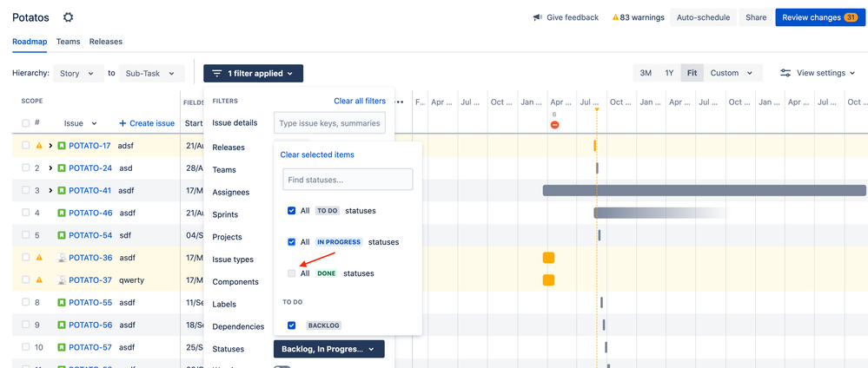Open the Custom timeframe dropdown

point(733,73)
